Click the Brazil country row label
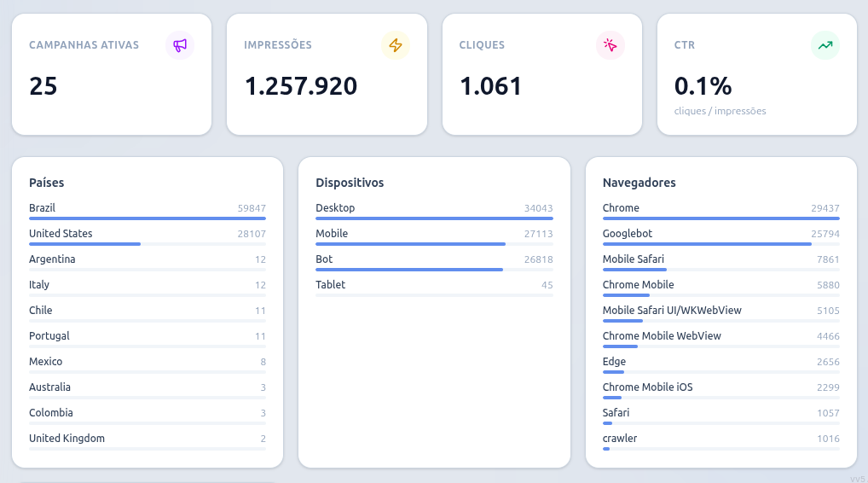Image resolution: width=868 pixels, height=483 pixels. click(42, 207)
